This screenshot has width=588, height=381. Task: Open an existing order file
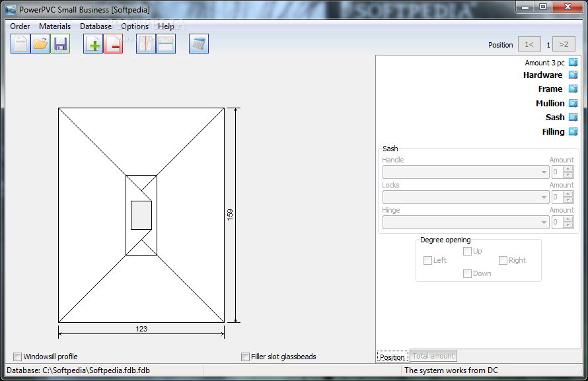(x=40, y=44)
